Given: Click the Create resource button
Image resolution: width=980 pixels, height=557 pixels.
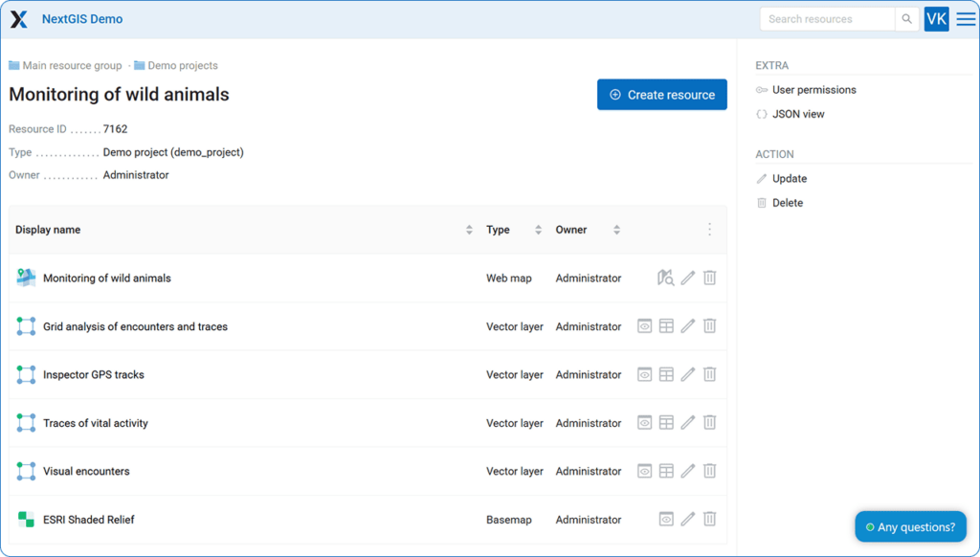Looking at the screenshot, I should (662, 95).
